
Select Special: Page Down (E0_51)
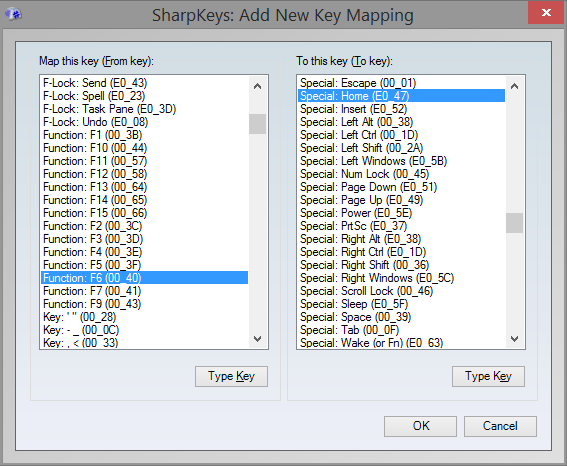401,187
